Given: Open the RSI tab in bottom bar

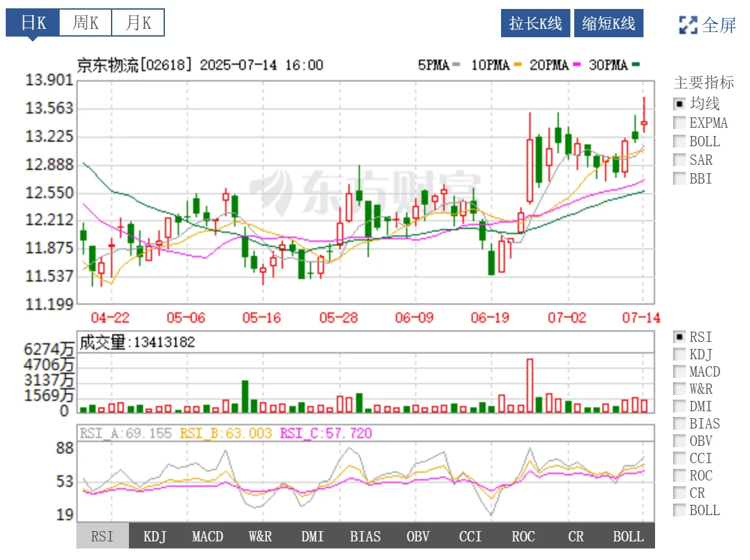Looking at the screenshot, I should coord(103,536).
